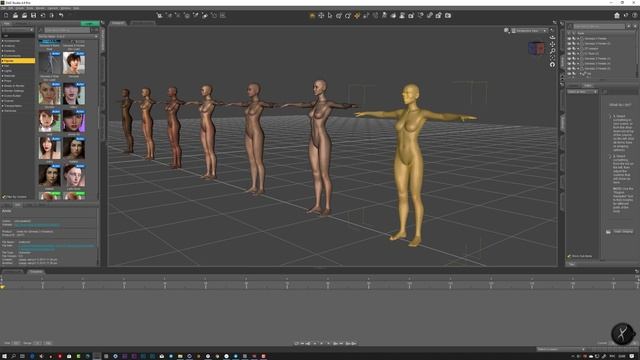Toggle visibility eye of fifth scene item
This screenshot has width=640, height=360.
[x=569, y=58]
